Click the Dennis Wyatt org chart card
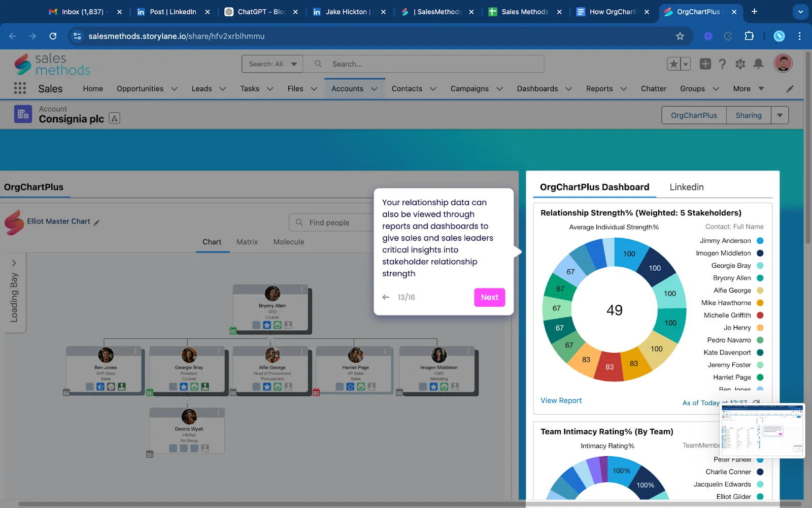 187,430
